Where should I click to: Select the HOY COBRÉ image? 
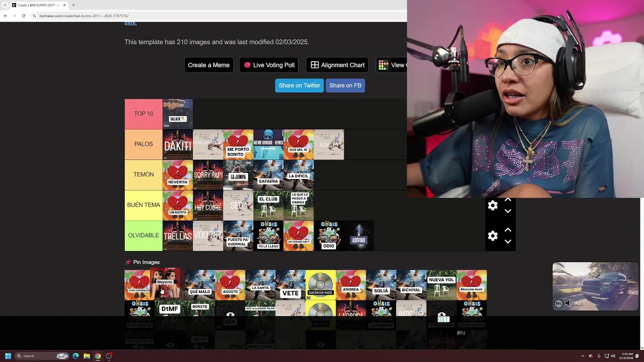208,205
